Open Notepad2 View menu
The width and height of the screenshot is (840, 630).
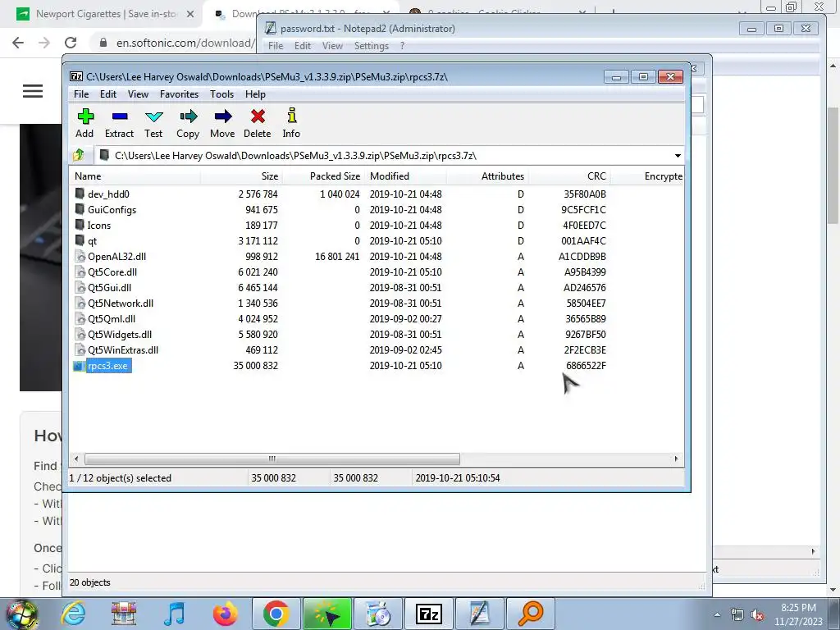click(x=332, y=46)
